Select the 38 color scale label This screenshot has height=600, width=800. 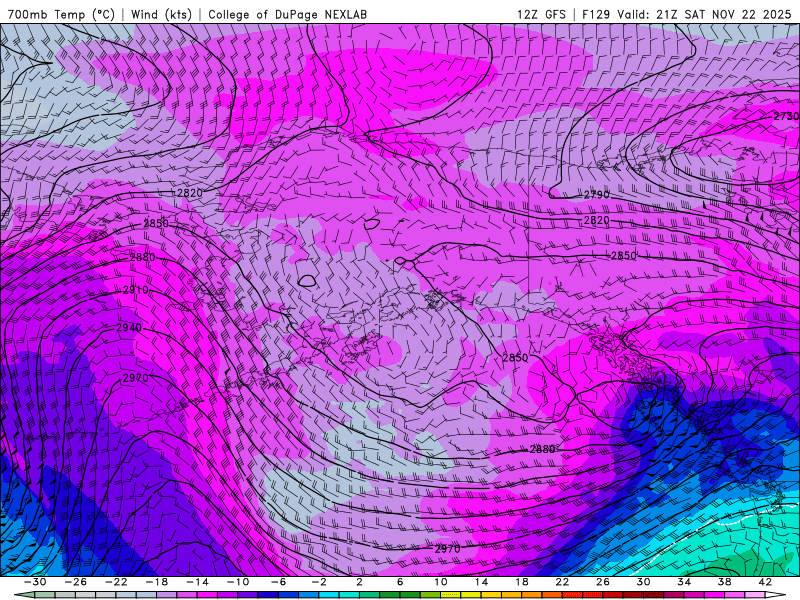(724, 582)
